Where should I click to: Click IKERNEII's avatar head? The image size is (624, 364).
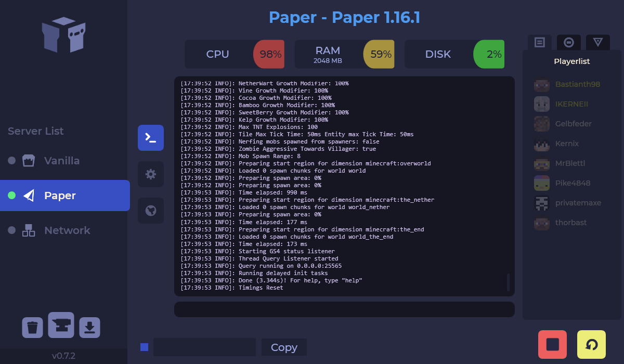pos(542,104)
